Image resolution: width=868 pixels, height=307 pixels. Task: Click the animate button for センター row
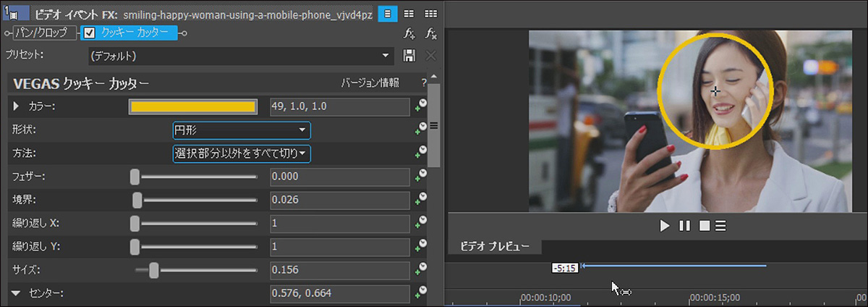coord(420,293)
